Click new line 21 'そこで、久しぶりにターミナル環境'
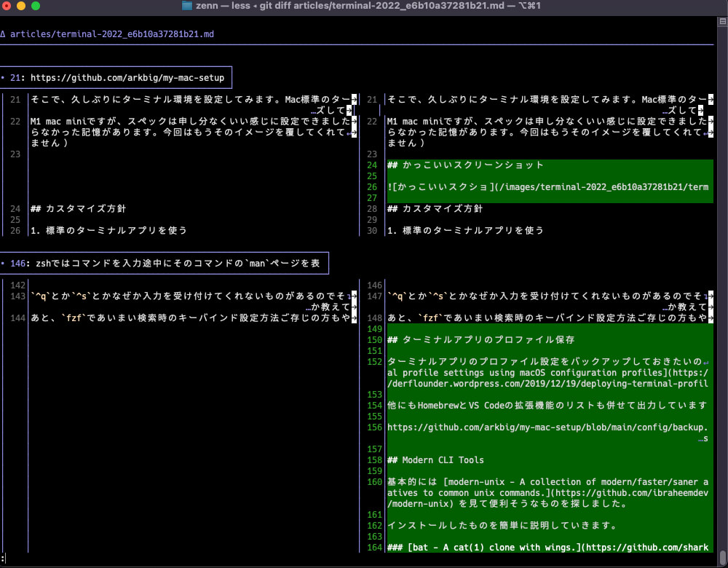 (547, 99)
